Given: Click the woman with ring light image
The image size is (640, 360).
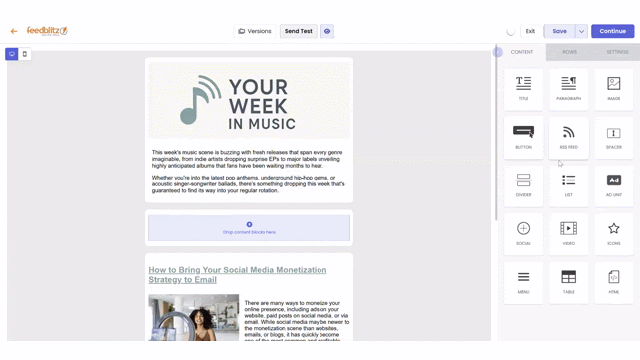Looking at the screenshot, I should (193, 318).
